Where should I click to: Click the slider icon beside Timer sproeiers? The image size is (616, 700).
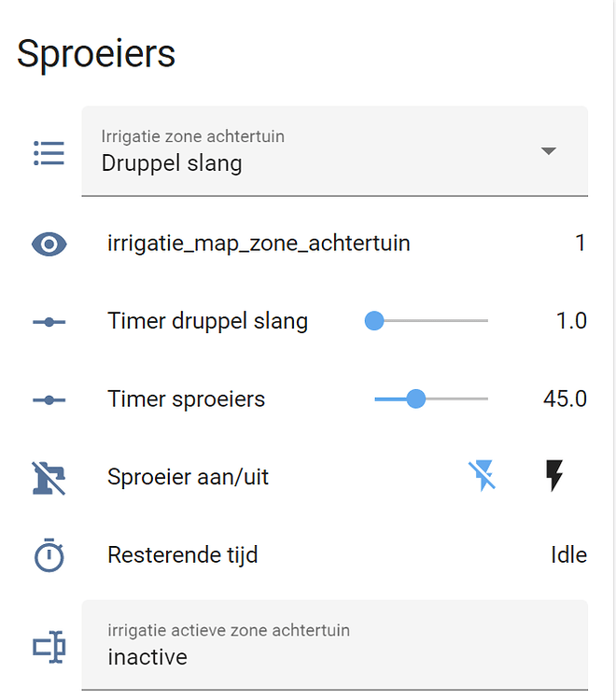click(49, 399)
